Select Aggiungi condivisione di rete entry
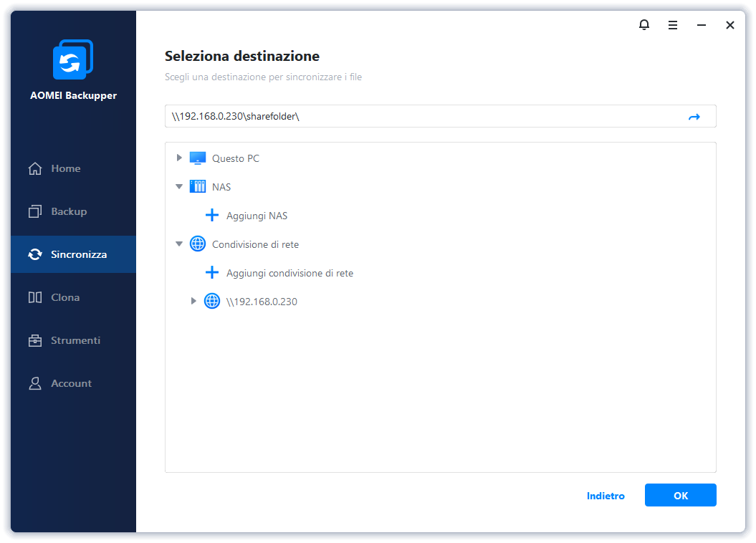 point(290,273)
